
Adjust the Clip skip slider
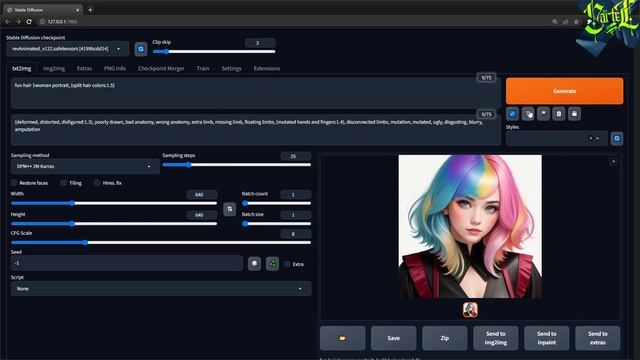coord(214,51)
